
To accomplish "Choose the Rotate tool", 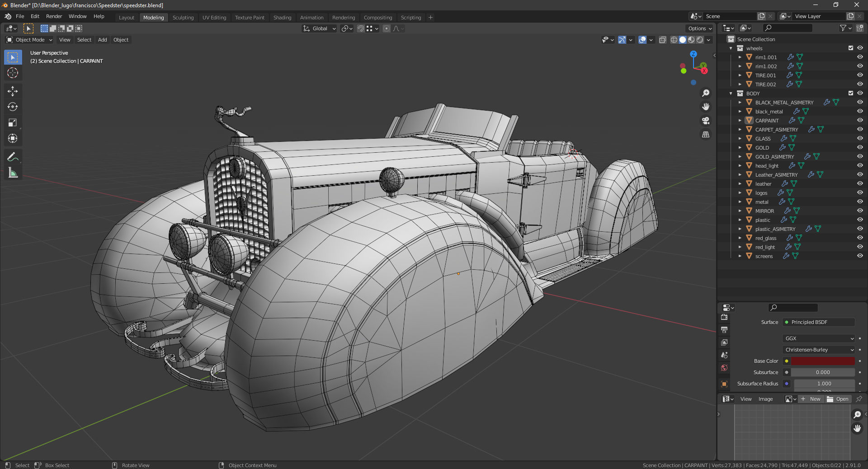I will coord(13,107).
